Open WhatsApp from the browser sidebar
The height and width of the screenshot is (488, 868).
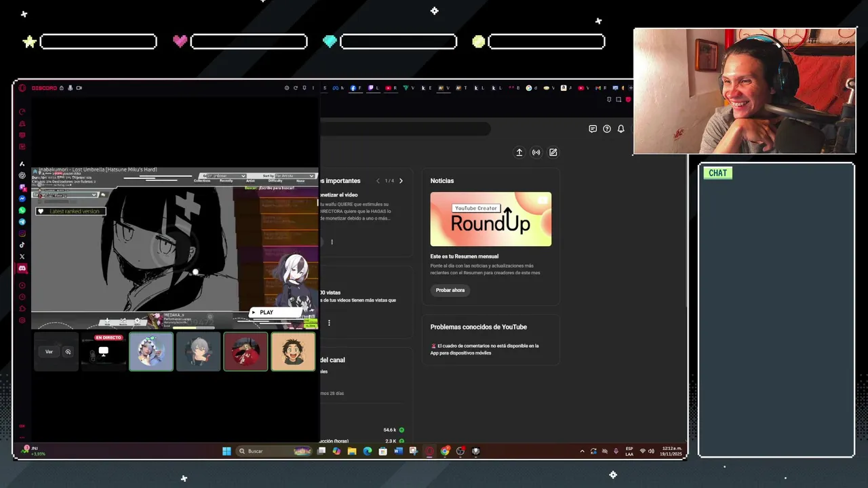tap(22, 210)
